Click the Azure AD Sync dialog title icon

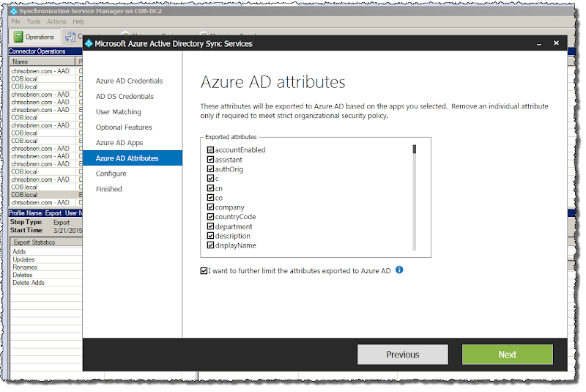[x=89, y=44]
